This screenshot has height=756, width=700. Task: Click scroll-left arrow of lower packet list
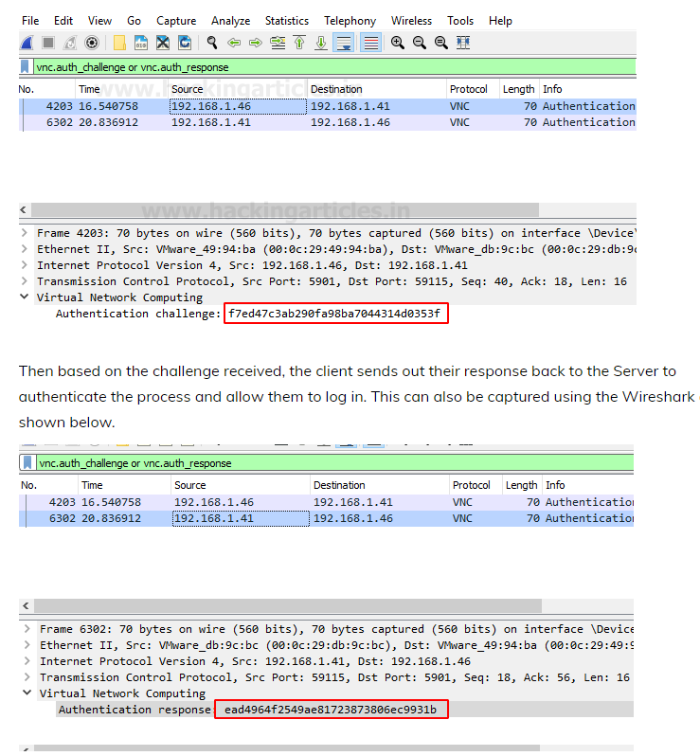point(26,605)
